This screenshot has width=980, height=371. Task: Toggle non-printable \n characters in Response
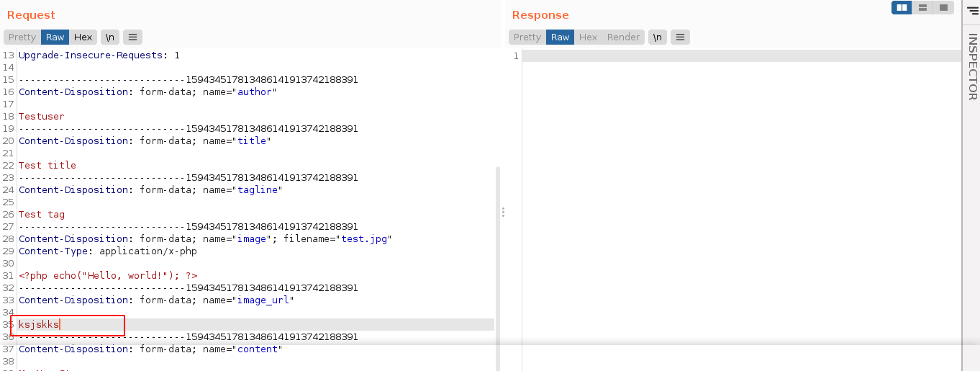[x=658, y=37]
